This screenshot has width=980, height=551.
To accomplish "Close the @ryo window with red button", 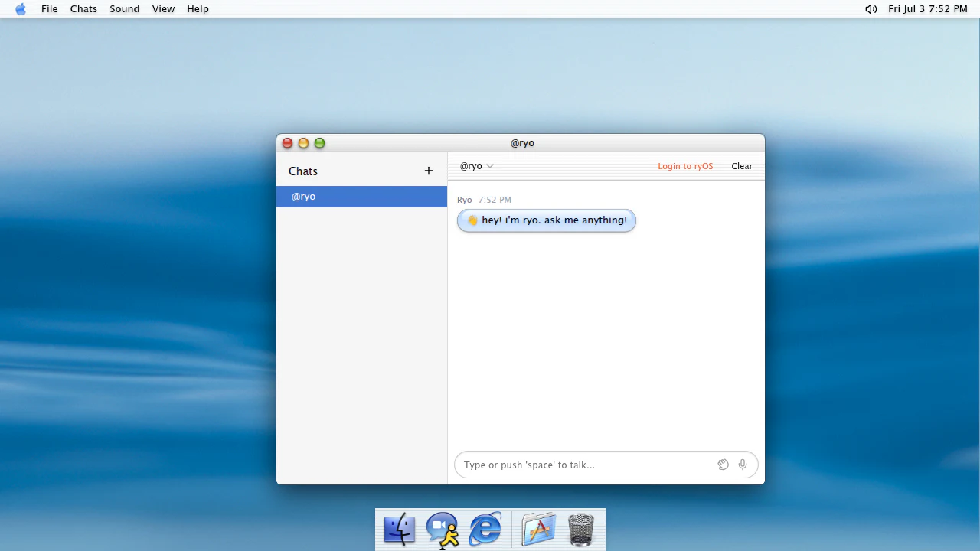I will point(287,143).
